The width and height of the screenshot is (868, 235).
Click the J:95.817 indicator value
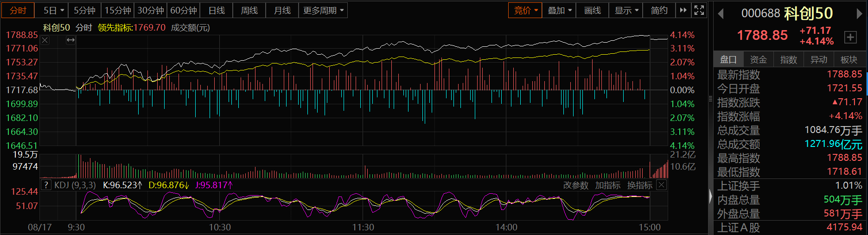[214, 185]
